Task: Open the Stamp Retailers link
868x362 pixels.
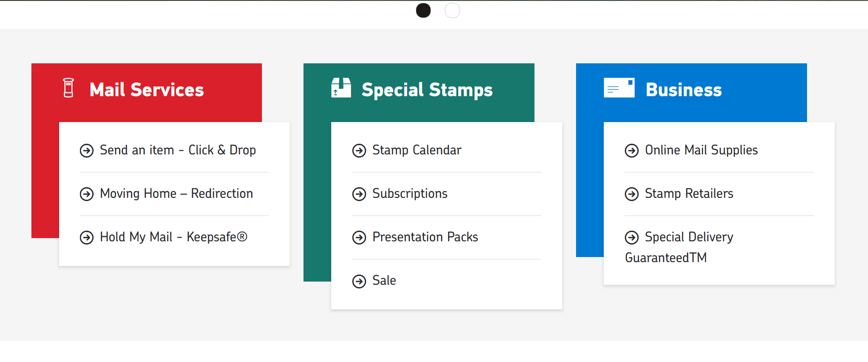Action: click(689, 194)
